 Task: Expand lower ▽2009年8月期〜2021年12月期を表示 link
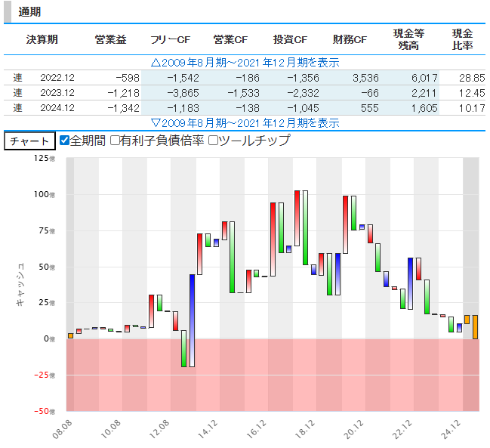point(245,123)
